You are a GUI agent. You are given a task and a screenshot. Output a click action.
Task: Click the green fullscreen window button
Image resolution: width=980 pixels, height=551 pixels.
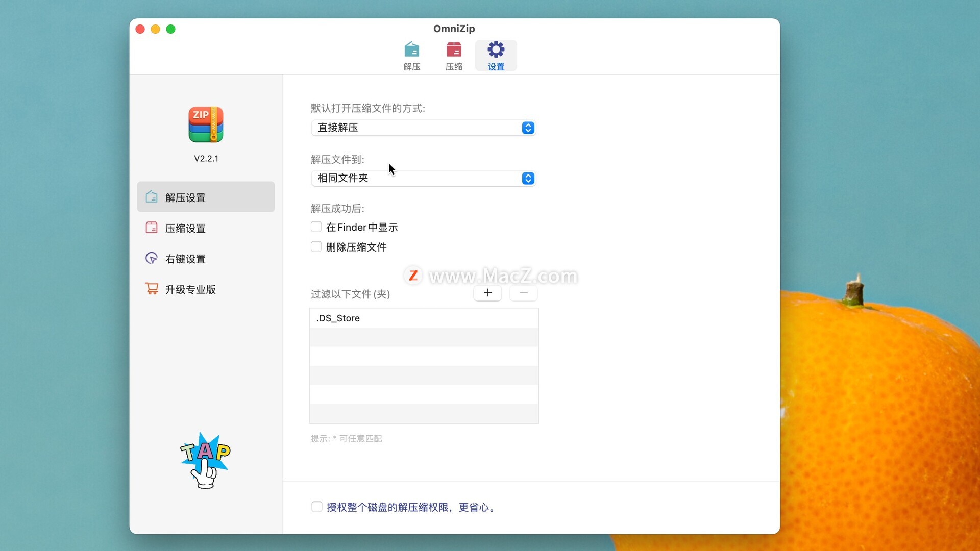coord(171,29)
